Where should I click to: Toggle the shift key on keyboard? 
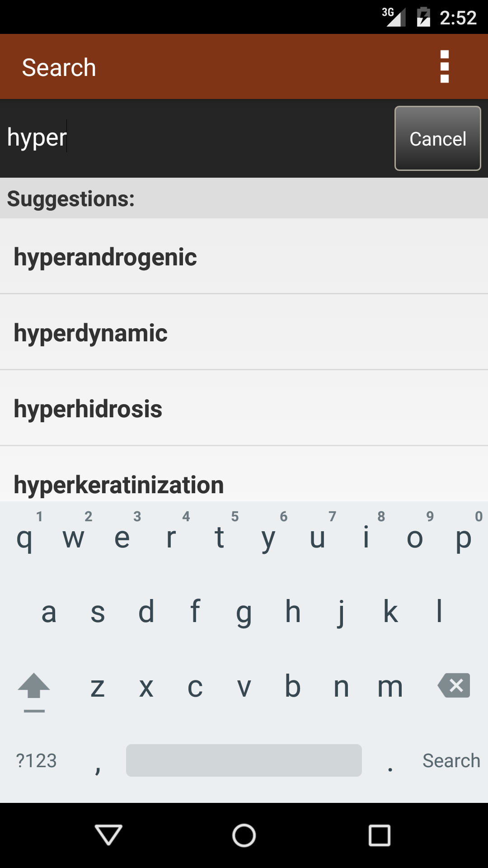(x=34, y=688)
